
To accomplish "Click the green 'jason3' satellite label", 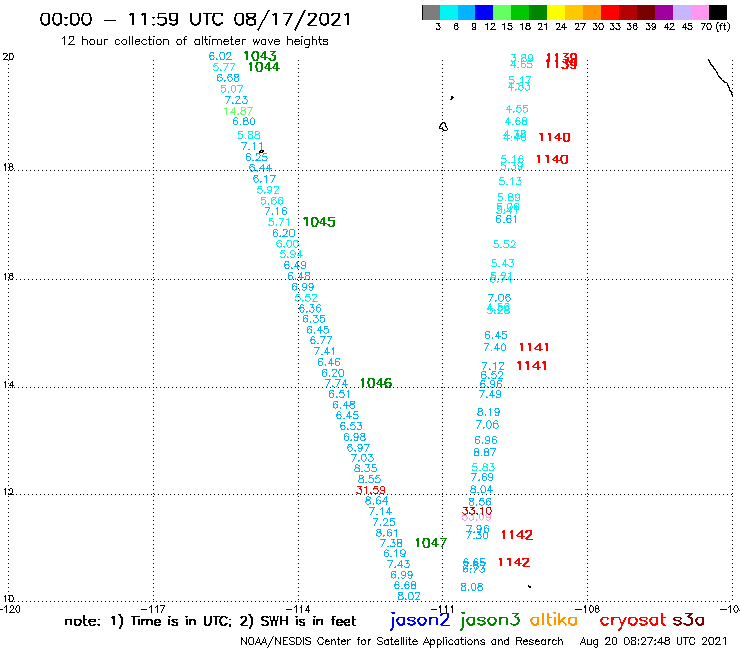I will coord(490,621).
